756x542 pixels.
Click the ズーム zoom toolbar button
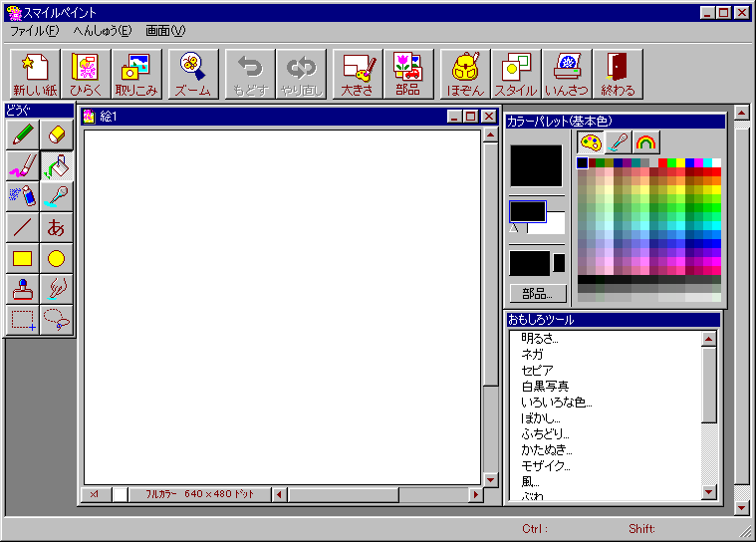(193, 74)
